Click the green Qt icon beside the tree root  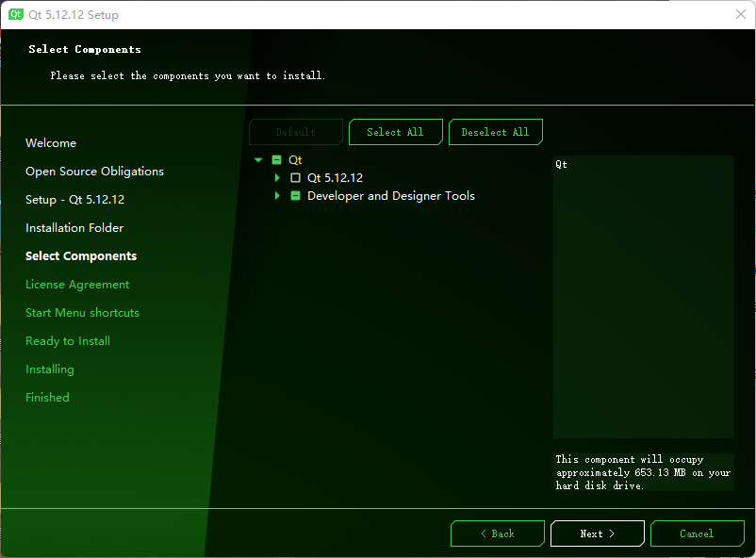click(276, 159)
